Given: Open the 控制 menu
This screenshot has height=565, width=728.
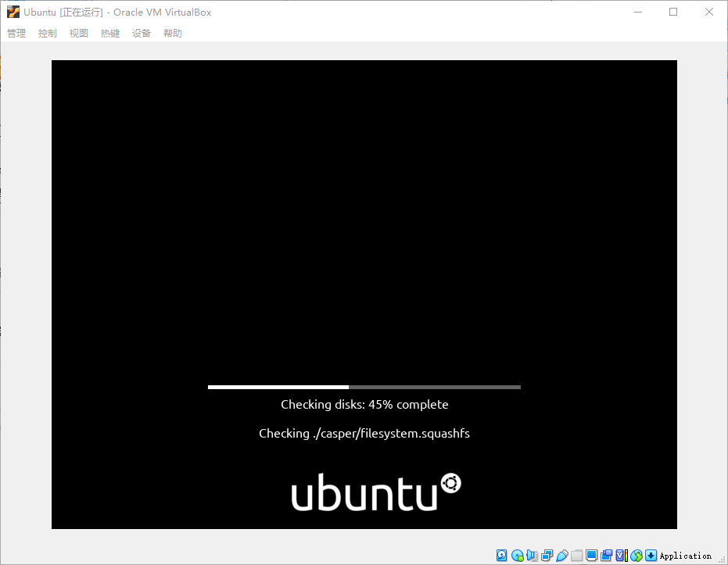Looking at the screenshot, I should pyautogui.click(x=48, y=34).
